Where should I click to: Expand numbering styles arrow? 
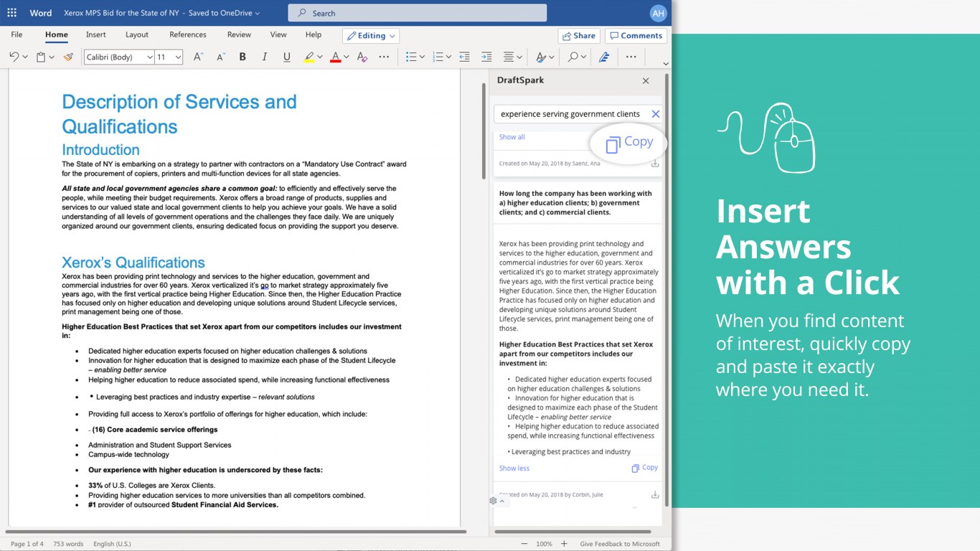(x=448, y=57)
